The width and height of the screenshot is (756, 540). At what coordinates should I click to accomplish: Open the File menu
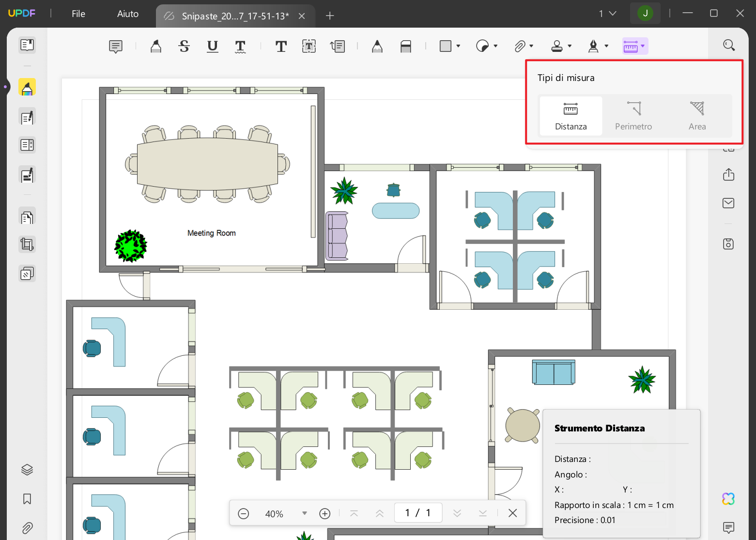[78, 14]
